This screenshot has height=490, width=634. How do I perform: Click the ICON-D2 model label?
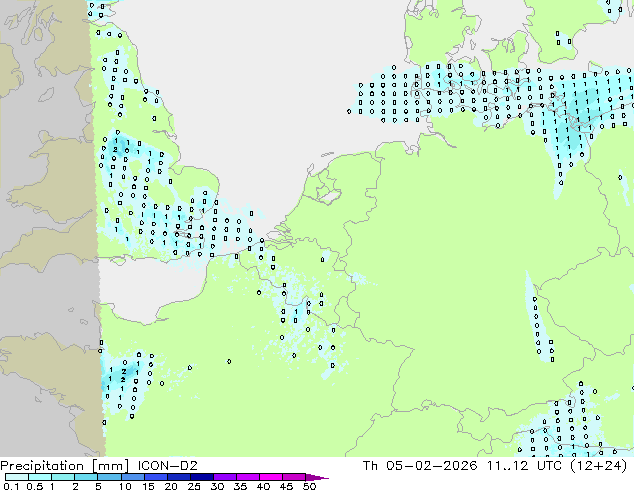[159, 465]
